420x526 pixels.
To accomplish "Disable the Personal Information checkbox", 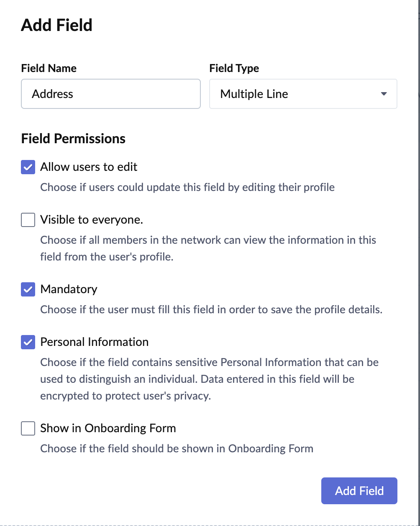I will coord(28,342).
